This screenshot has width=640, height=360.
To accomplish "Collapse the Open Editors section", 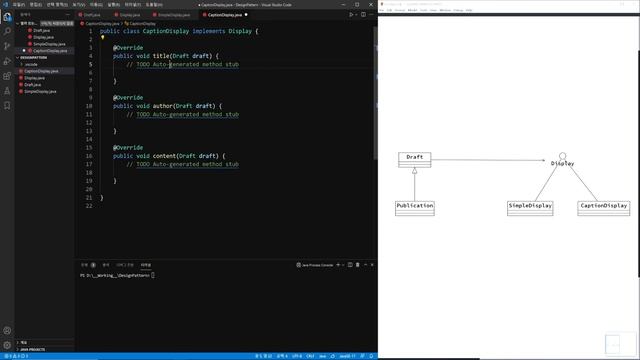I will click(18, 24).
